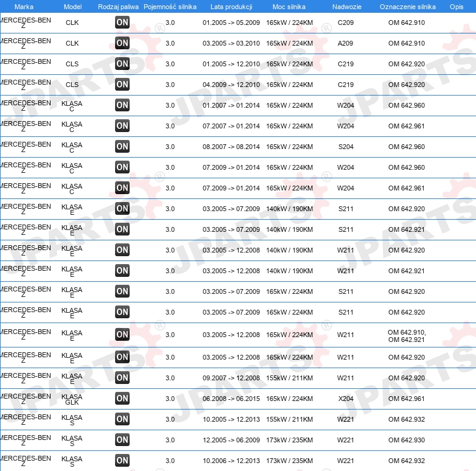Select the date cell 08.2007 -> 08.2014

(231, 147)
